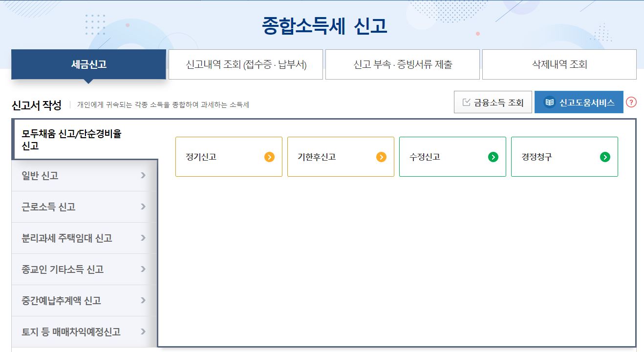Select the 세금신고 tab
The image size is (644, 352).
pyautogui.click(x=89, y=64)
